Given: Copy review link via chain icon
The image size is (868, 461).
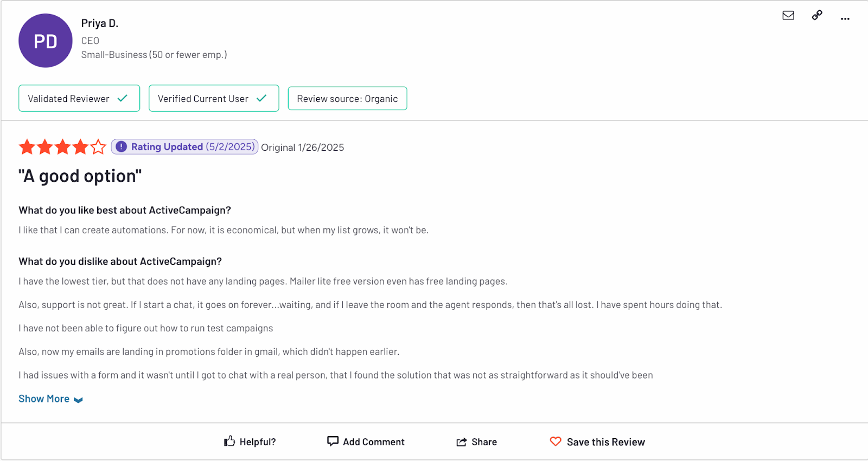Looking at the screenshot, I should coord(817,15).
